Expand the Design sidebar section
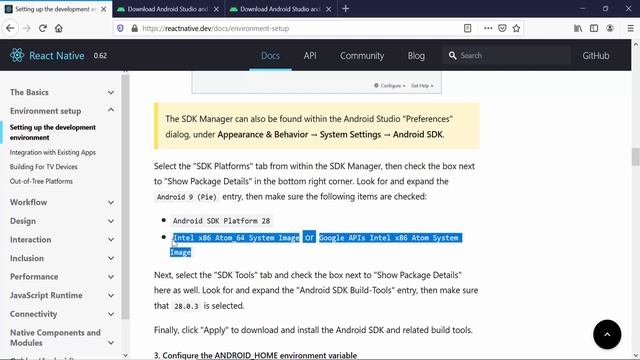640x360 pixels. (x=62, y=221)
